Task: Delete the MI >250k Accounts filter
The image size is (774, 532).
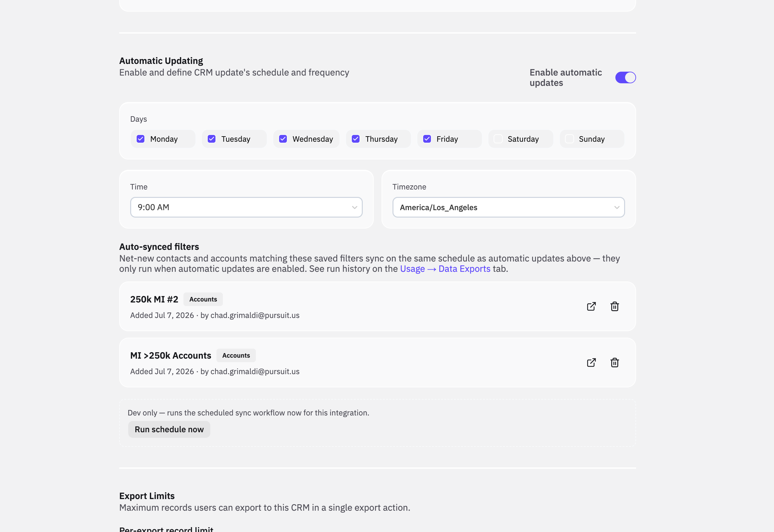Action: (x=615, y=363)
